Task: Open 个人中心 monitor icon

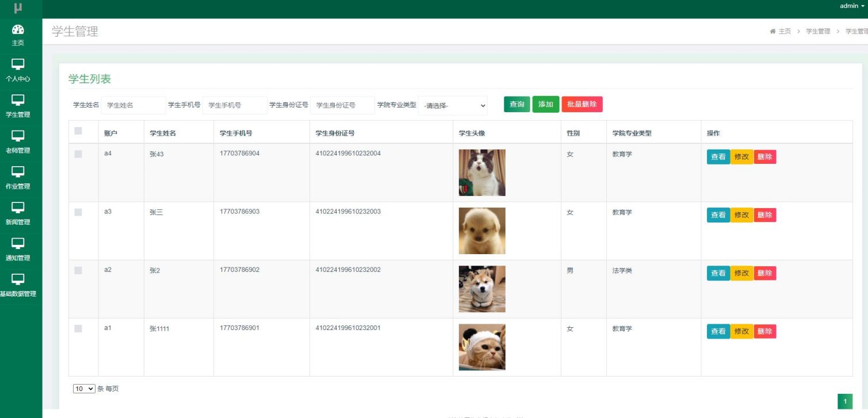Action: (x=18, y=64)
